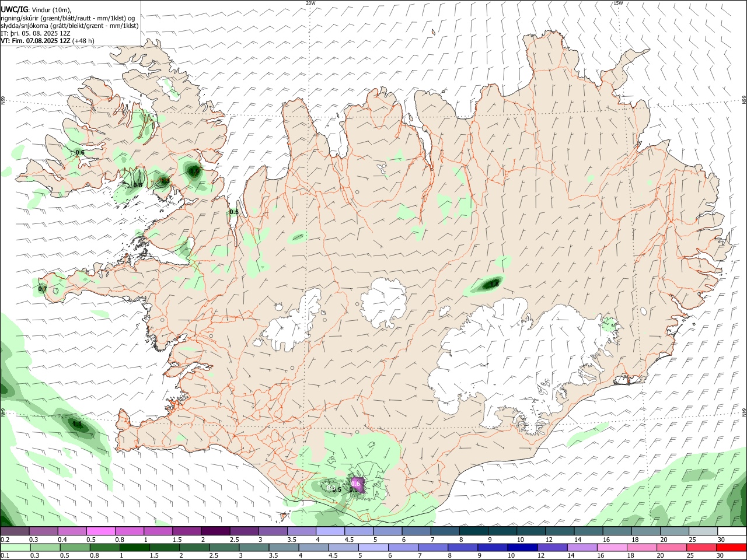Pick the lower-row violet swatch between 12 and 14
The image size is (747, 560).
click(551, 548)
